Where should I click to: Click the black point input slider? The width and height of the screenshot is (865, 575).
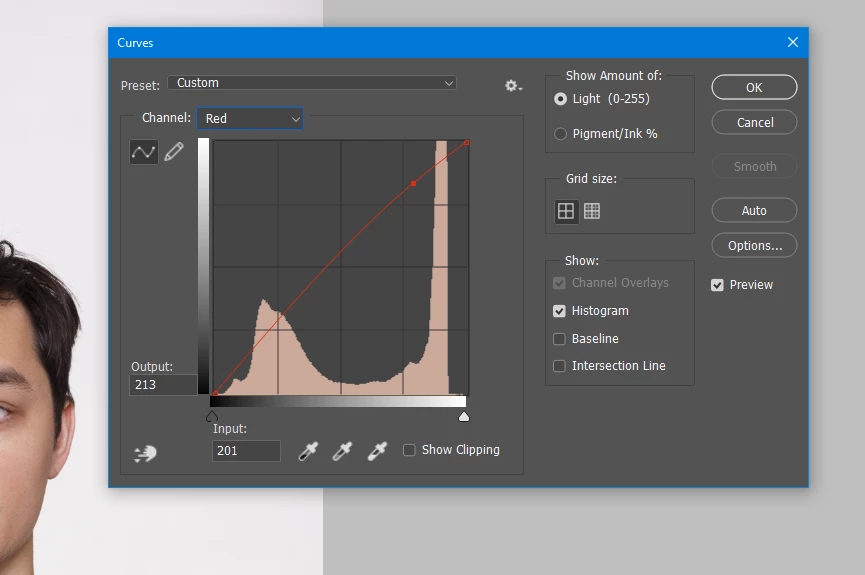pos(212,416)
